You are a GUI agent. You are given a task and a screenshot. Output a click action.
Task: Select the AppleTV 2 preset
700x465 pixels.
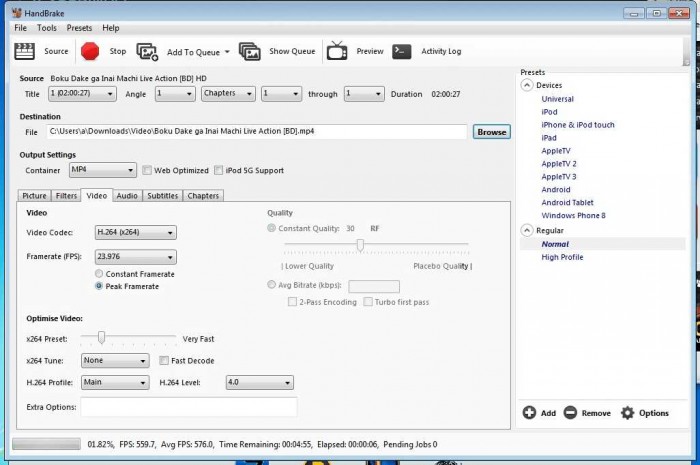(x=559, y=164)
